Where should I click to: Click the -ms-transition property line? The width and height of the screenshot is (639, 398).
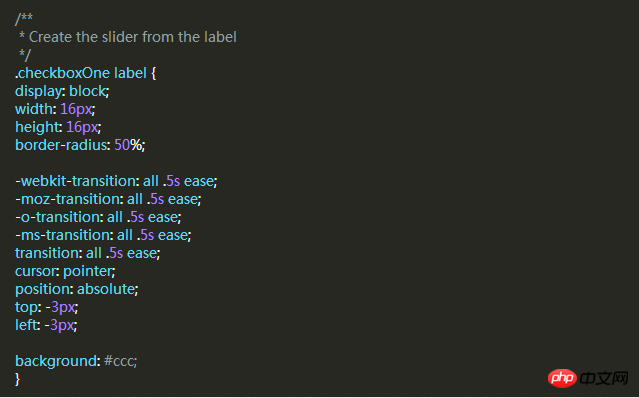click(103, 235)
